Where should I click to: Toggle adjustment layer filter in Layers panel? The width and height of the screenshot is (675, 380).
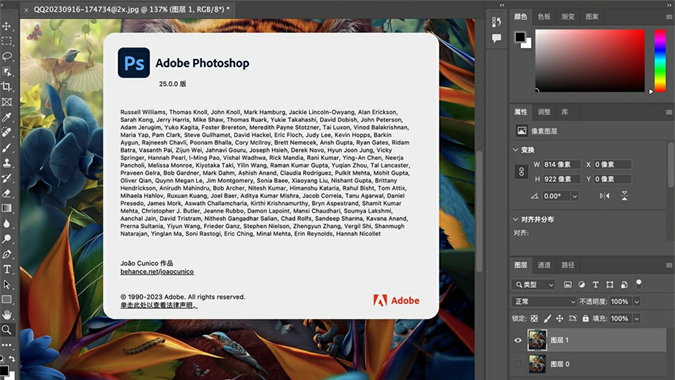(x=582, y=284)
